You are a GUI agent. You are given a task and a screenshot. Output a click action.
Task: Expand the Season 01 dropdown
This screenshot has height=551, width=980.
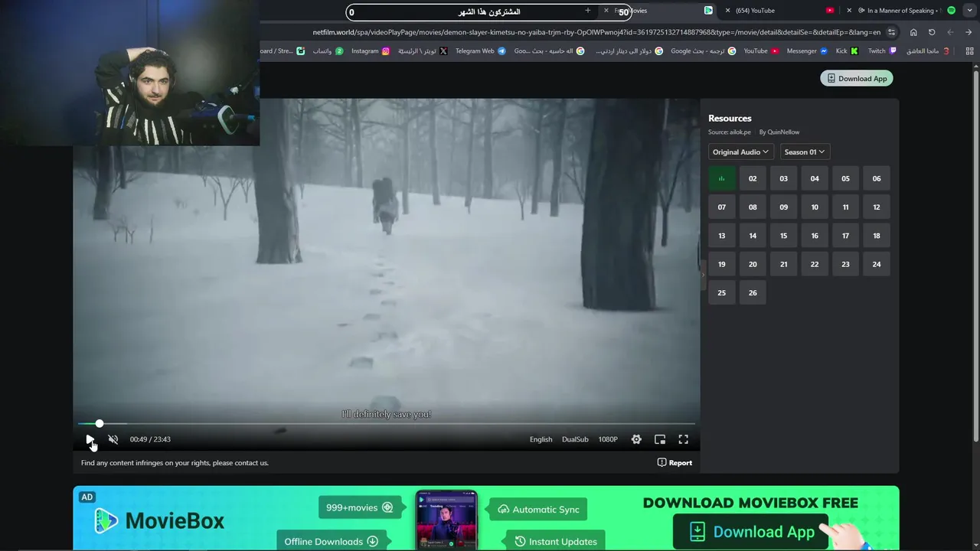(805, 152)
